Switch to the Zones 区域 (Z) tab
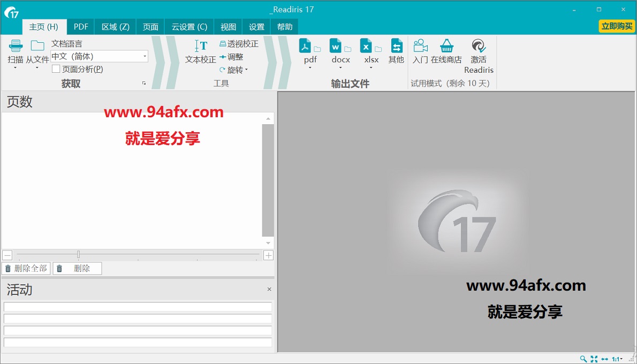The height and width of the screenshot is (364, 637). (x=116, y=27)
